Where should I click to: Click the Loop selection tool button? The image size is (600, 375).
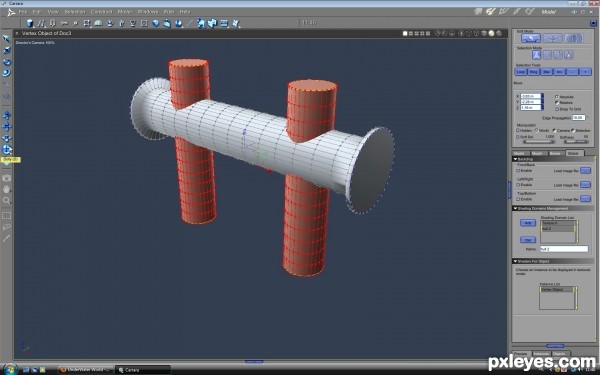coord(521,72)
